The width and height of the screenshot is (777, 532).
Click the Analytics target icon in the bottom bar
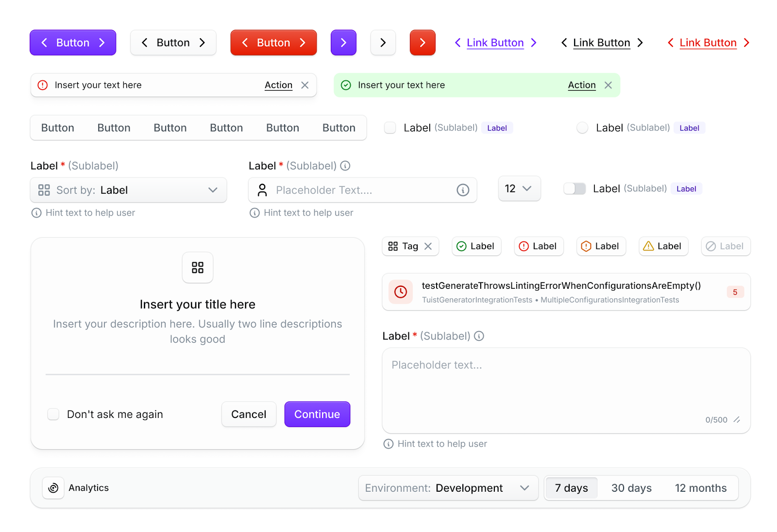click(x=53, y=488)
